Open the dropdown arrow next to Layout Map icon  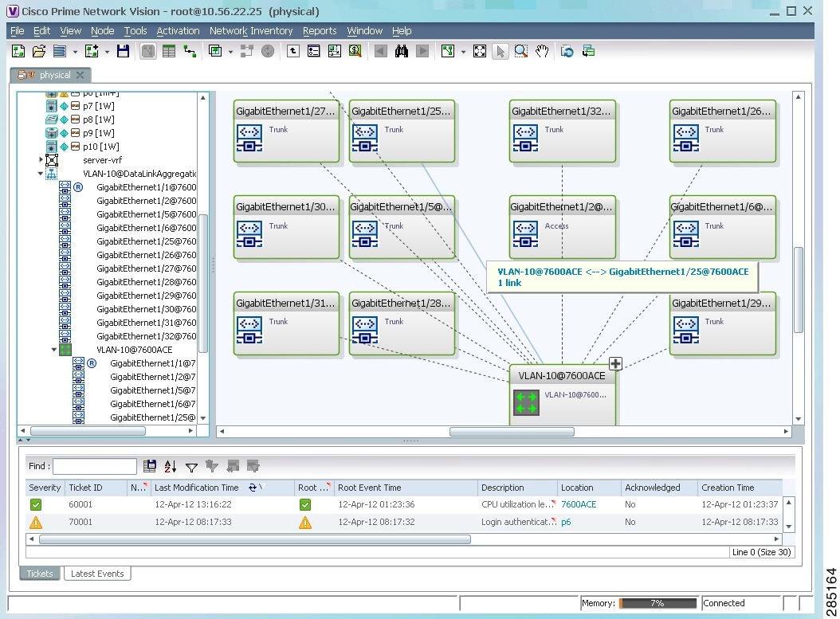(x=463, y=52)
